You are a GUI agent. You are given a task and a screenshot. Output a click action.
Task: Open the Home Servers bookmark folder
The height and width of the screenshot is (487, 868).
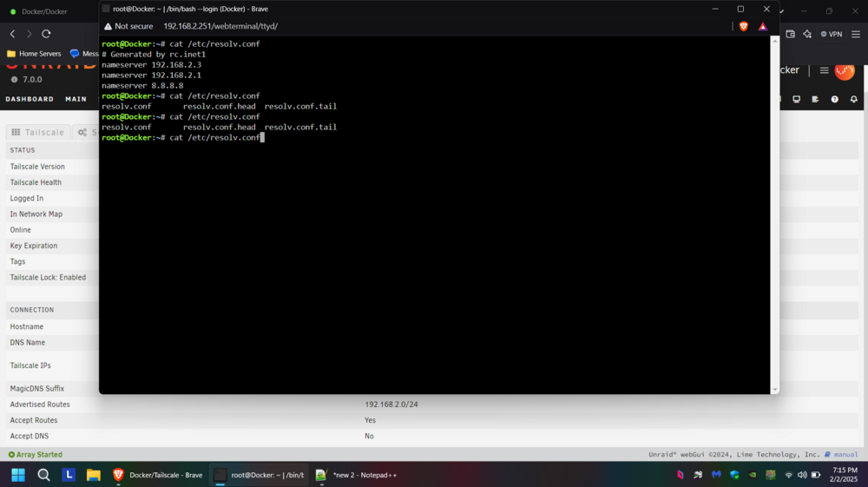34,54
